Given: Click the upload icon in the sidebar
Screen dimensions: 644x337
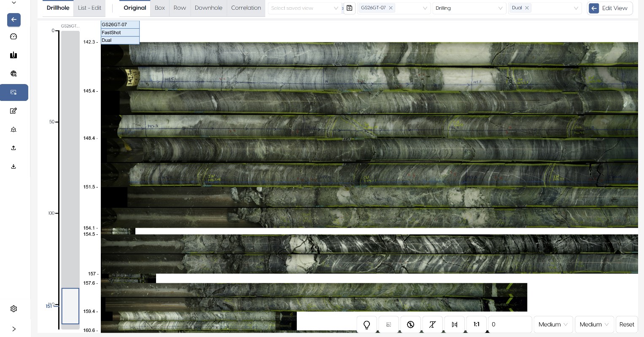Looking at the screenshot, I should click(13, 148).
